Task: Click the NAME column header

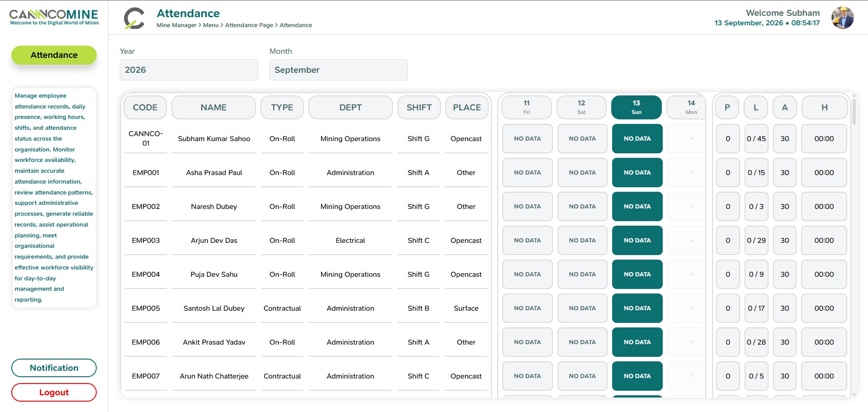Action: coord(214,108)
